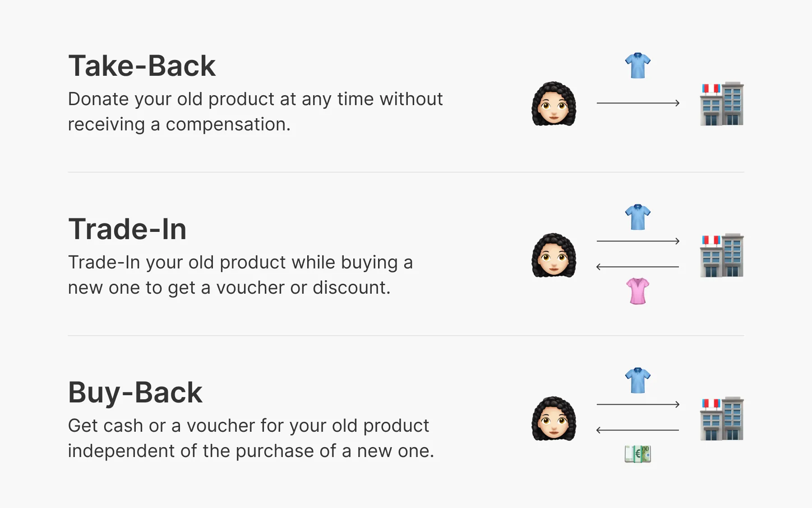This screenshot has width=812, height=508.
Task: Click the right-pointing arrow in the Take-Back row
Action: 638,103
